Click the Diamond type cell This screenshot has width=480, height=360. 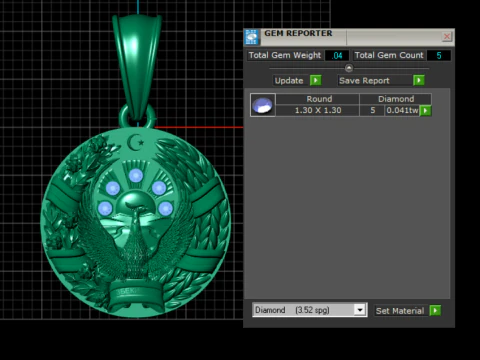tap(396, 99)
